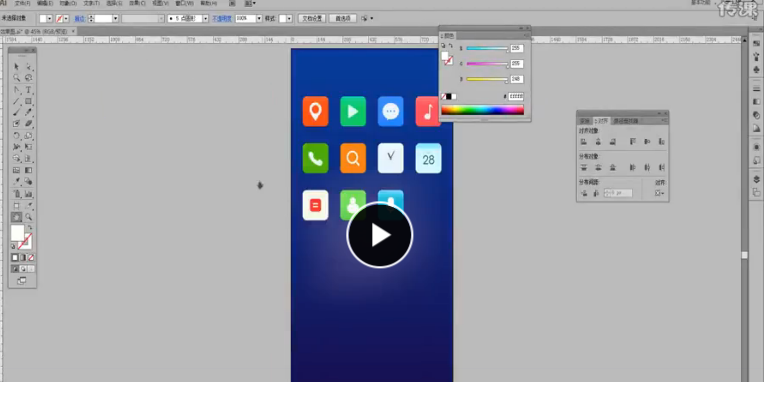Select the Column Graph tool
Viewport: 764px width, 405px height.
click(x=29, y=193)
